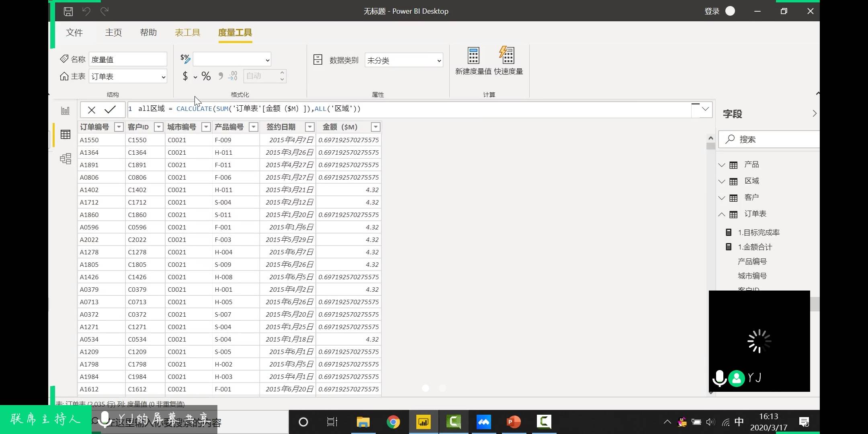This screenshot has width=868, height=434.
Task: Open the 文件 menu tab
Action: click(74, 33)
